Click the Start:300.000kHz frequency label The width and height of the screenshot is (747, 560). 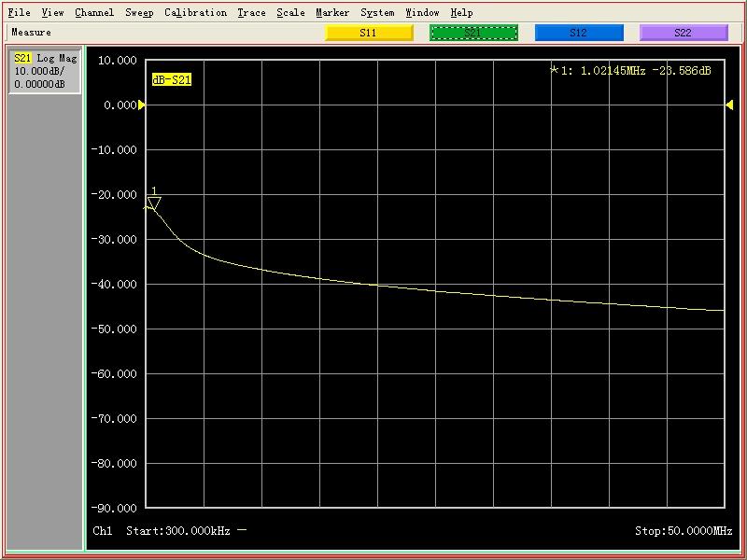click(x=178, y=530)
